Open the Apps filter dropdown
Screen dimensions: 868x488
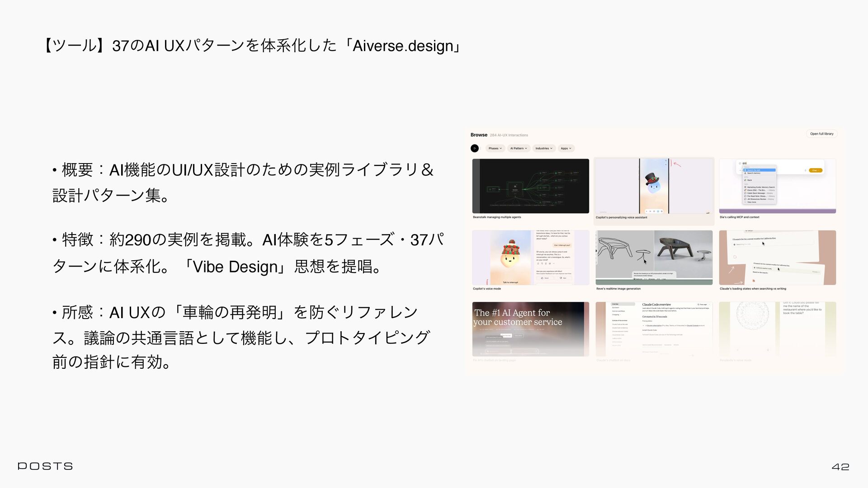click(x=566, y=148)
